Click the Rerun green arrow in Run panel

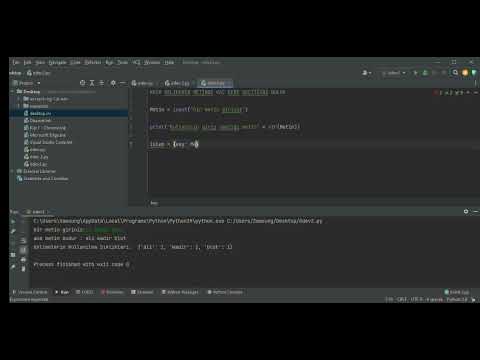pyautogui.click(x=13, y=221)
